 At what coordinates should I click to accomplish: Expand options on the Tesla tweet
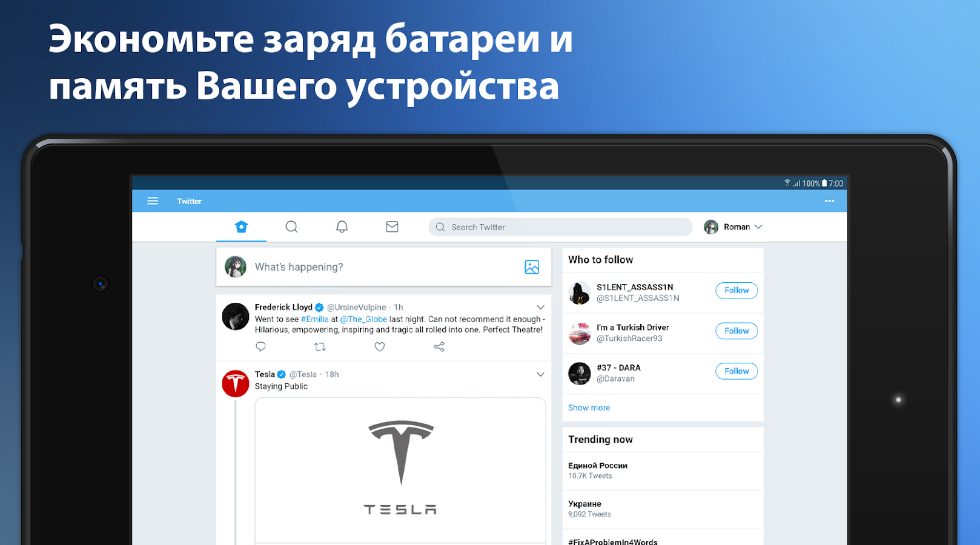tap(540, 375)
